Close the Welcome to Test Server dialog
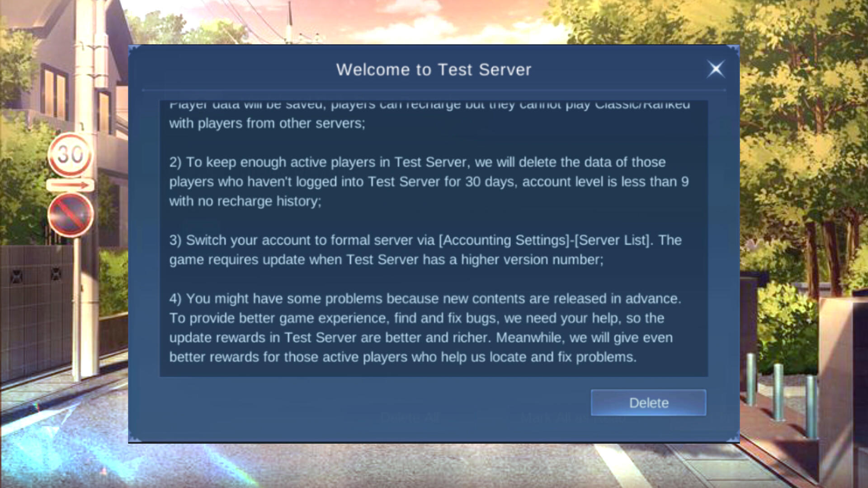The image size is (868, 488). 716,69
